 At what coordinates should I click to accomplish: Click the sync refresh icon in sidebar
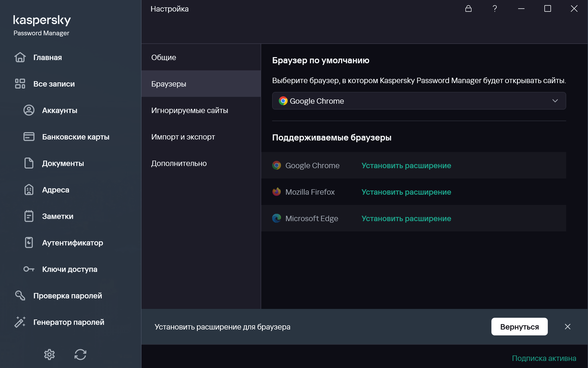pos(80,354)
